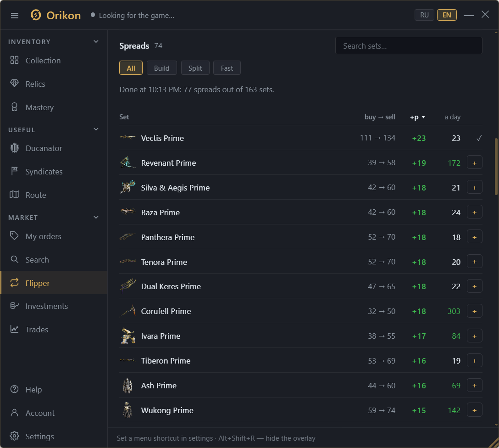Add Wukong Prime with plus button
This screenshot has width=499, height=448.
(x=475, y=410)
